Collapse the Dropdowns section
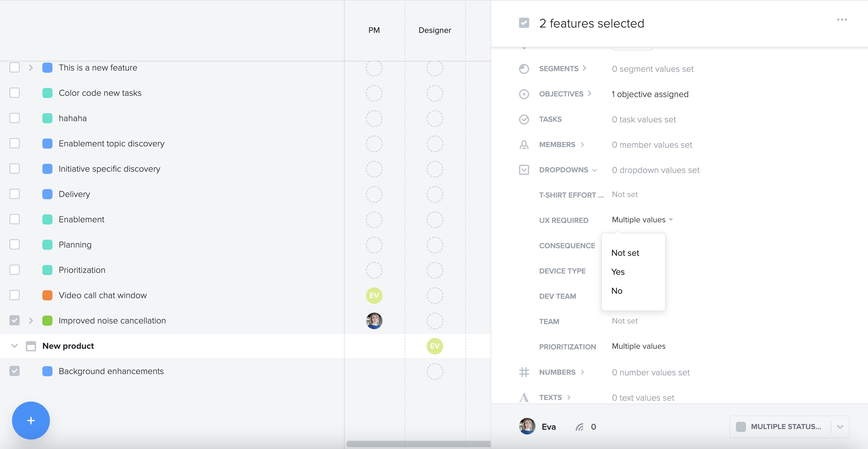 point(594,170)
